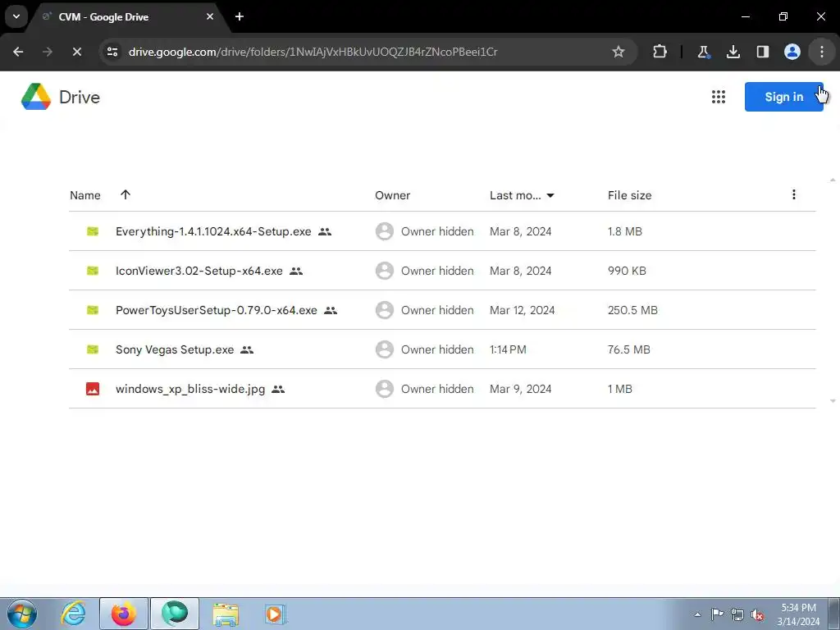
Task: Click the Google Drive logo
Action: 36,97
